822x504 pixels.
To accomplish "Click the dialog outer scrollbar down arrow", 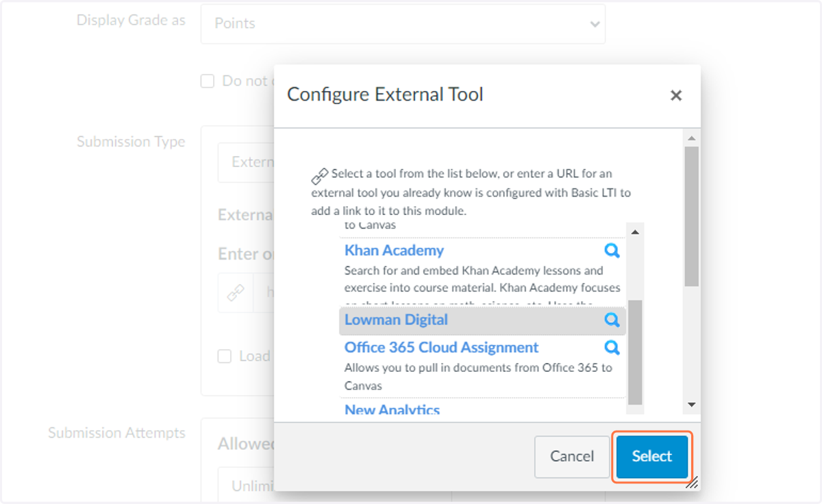I will 691,405.
